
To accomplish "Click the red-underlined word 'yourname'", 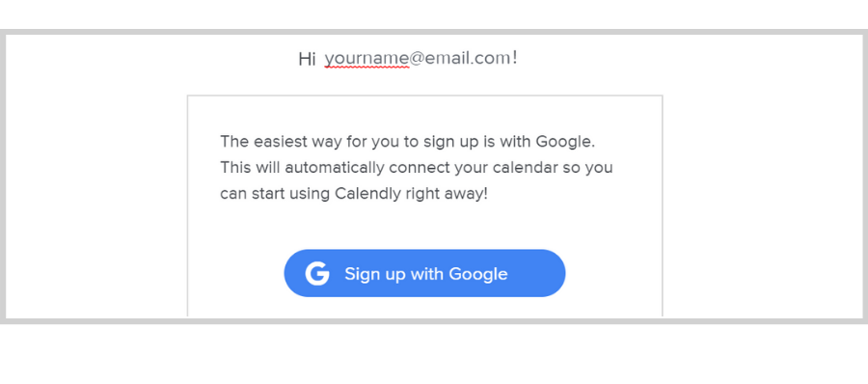I will tap(366, 58).
